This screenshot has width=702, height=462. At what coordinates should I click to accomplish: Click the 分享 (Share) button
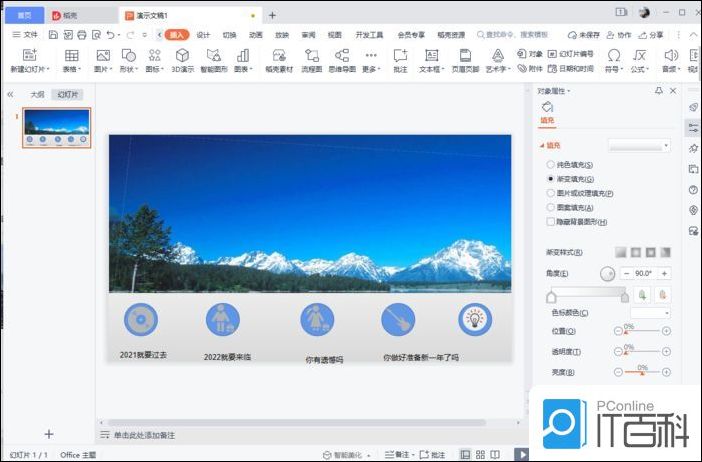pos(651,34)
